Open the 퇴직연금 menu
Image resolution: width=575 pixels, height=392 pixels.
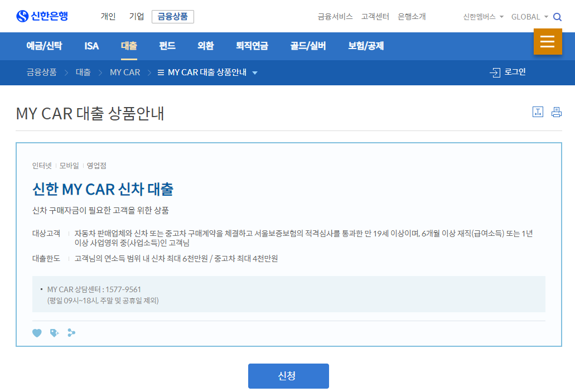(x=252, y=46)
